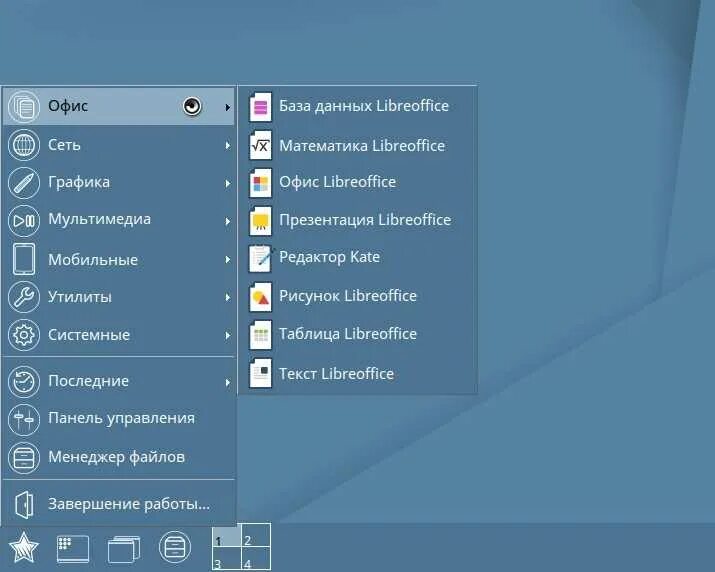Launch LibreOffice Draw drawing icon
Viewport: 715px width, 572px height.
(260, 297)
